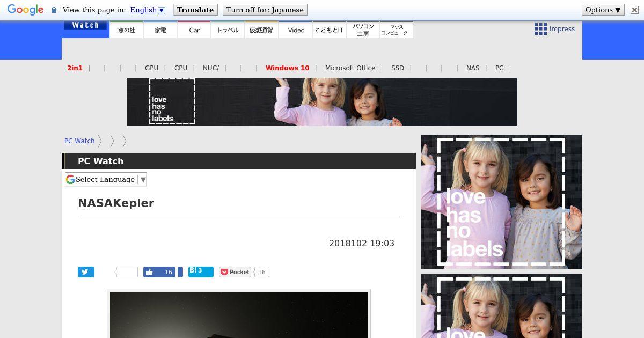644x338 pixels.
Task: Open the 家電 tab
Action: click(160, 30)
